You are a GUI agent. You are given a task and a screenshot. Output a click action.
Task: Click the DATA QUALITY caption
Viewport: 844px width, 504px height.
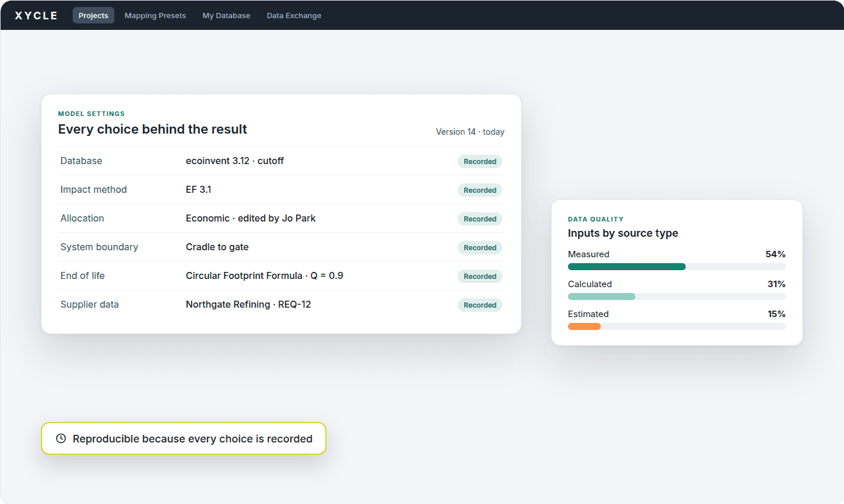595,219
